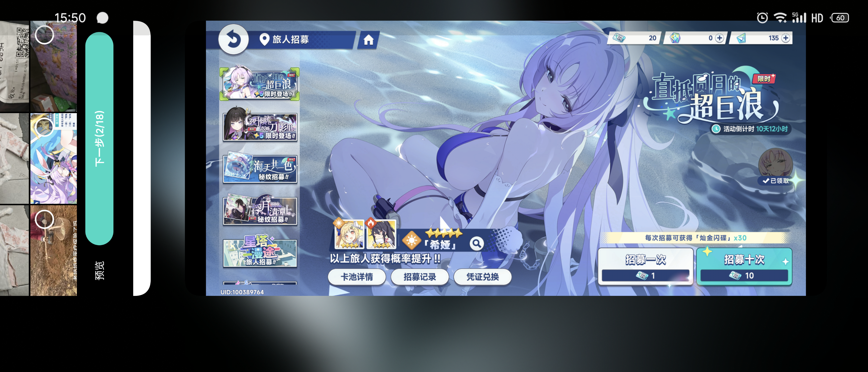Recruit ten times with 招募十次
868x372 pixels.
(744, 266)
